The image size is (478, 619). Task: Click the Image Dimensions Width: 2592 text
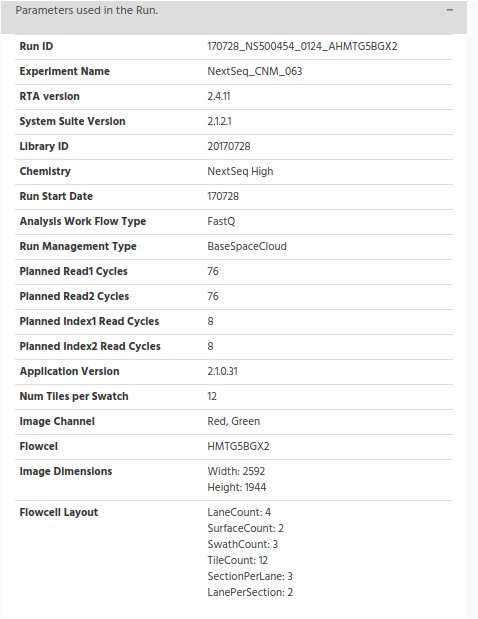(x=236, y=471)
